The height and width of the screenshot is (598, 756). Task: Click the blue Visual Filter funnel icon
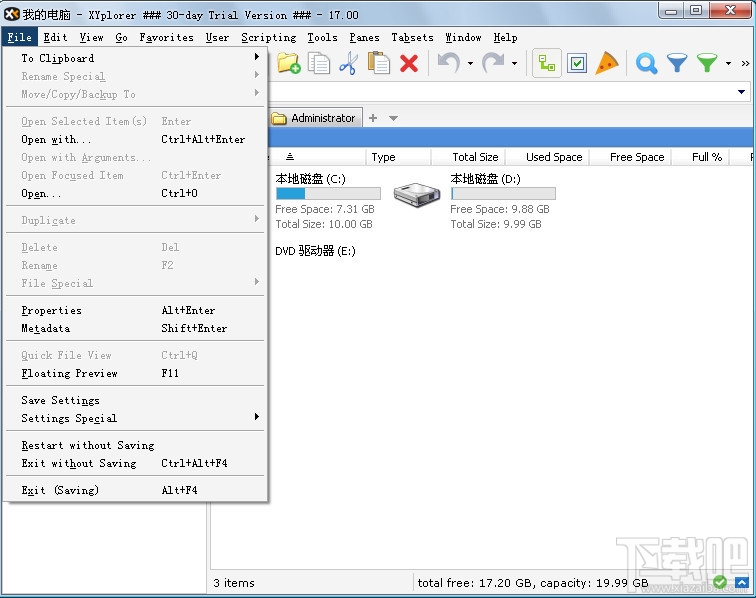677,63
